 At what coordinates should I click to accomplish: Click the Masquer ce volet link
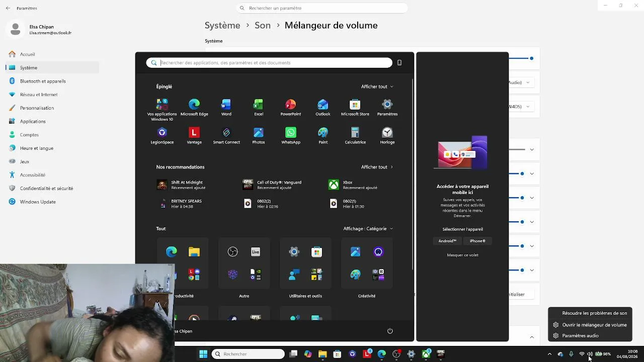click(x=463, y=255)
